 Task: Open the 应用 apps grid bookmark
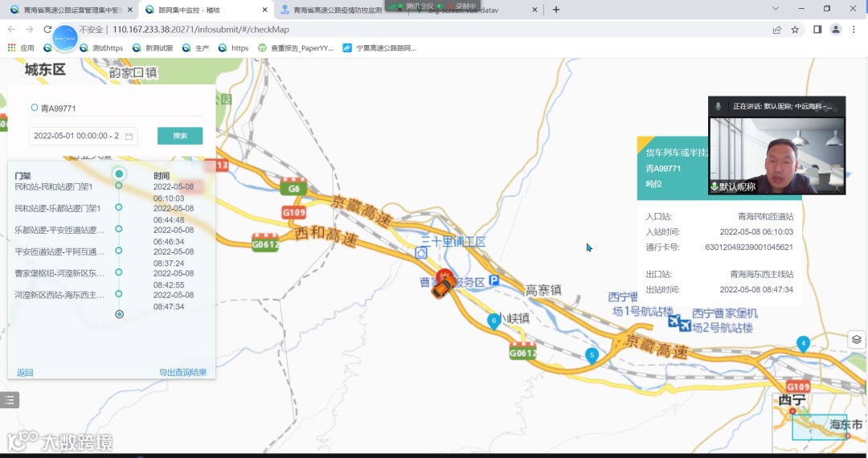(21, 48)
